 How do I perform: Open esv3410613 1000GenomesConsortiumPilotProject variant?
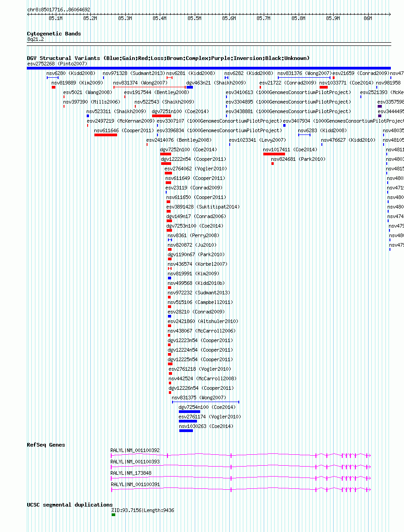tap(288, 93)
